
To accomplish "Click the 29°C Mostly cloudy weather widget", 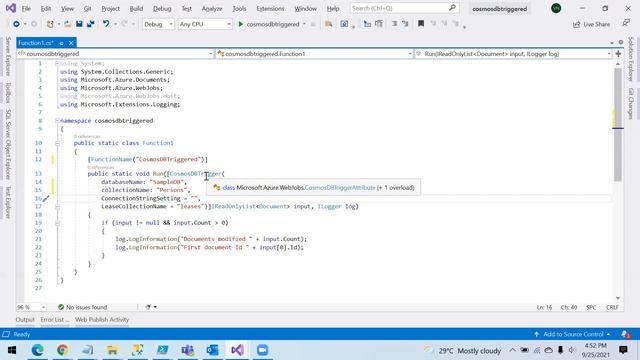I will click(x=463, y=351).
